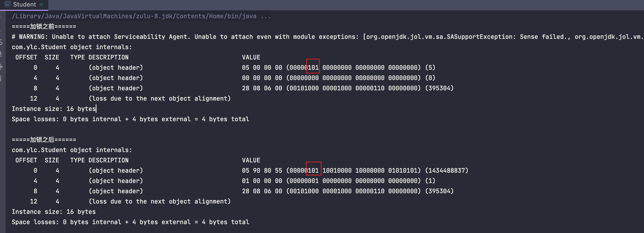Click the SIZE header in the first table

(52, 57)
